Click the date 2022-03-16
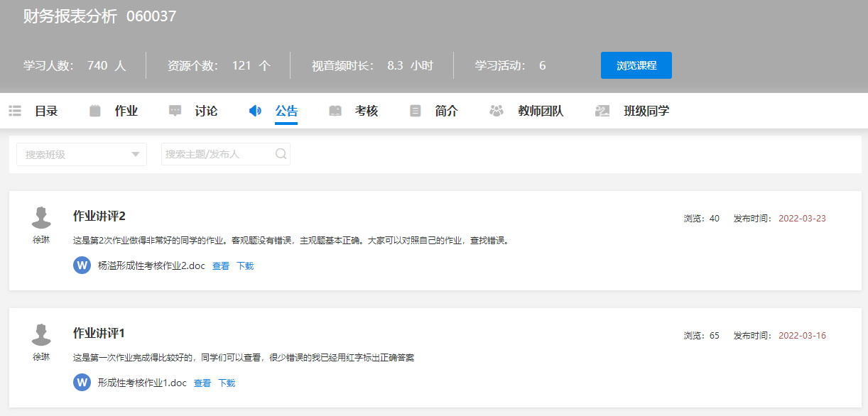The height and width of the screenshot is (416, 868). (802, 336)
